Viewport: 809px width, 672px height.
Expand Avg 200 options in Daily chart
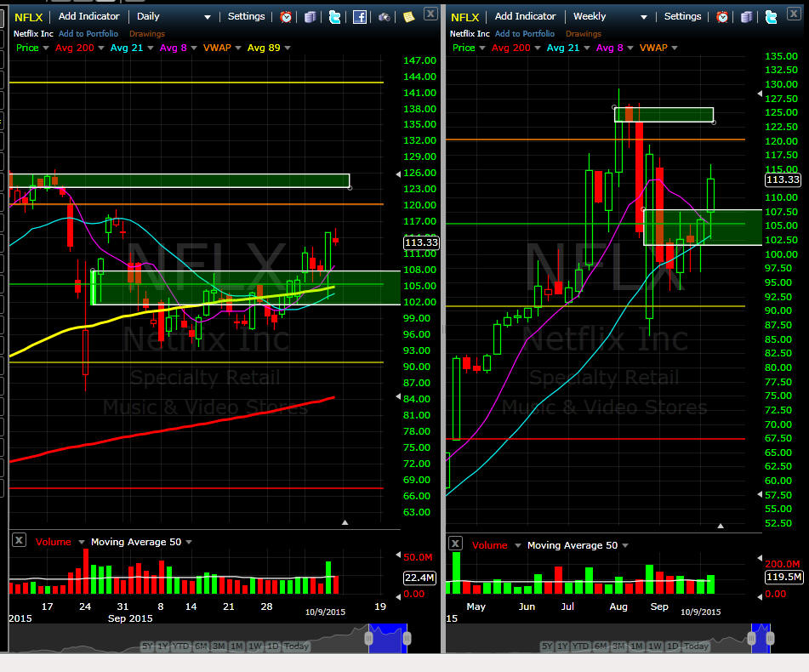[101, 48]
